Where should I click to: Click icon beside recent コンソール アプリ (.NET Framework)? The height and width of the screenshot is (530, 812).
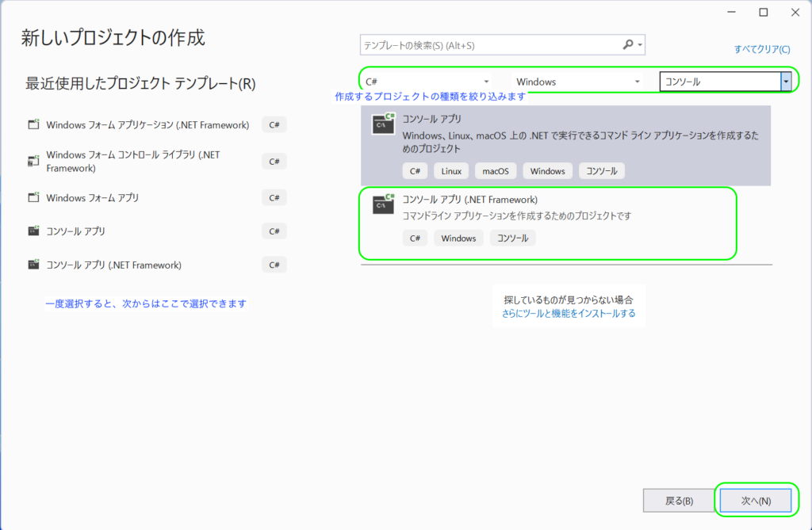pyautogui.click(x=33, y=265)
